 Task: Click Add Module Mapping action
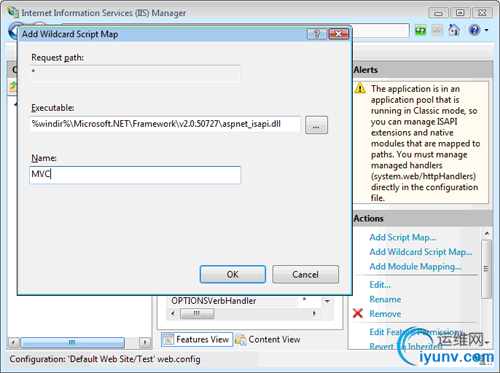pos(415,267)
